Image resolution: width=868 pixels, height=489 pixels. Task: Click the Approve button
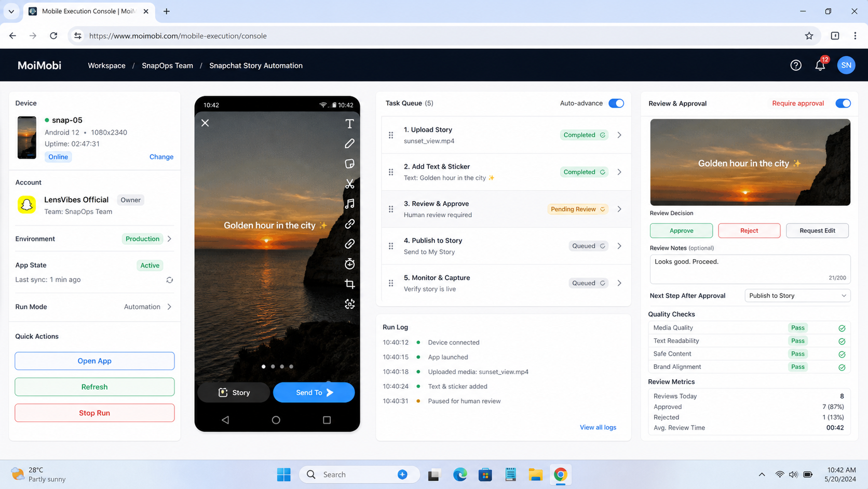coord(681,231)
